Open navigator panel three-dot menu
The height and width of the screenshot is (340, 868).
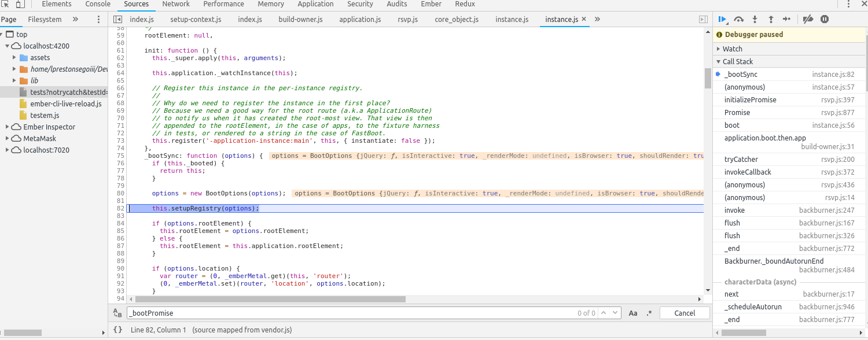98,20
